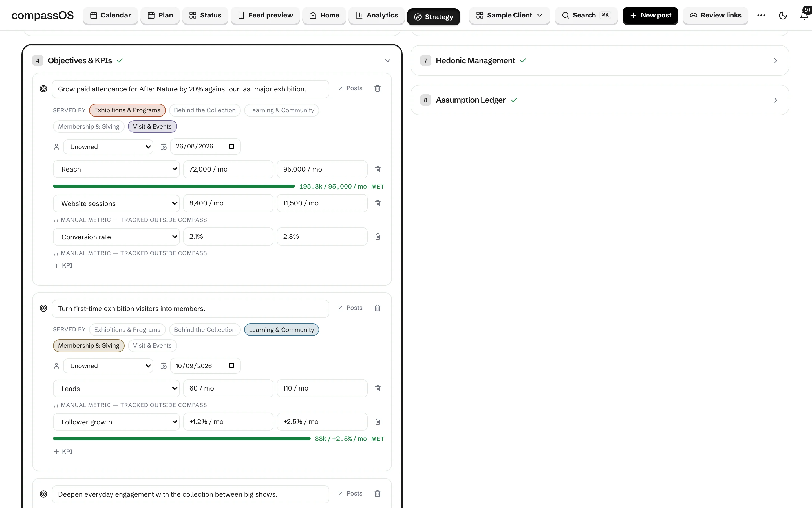Open the Reach metric dropdown
The width and height of the screenshot is (812, 508).
pos(116,169)
